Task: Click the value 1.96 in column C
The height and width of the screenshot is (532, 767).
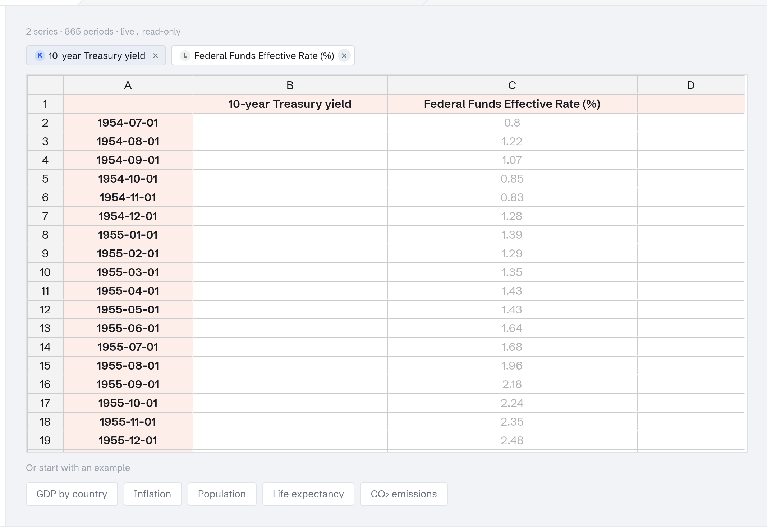Action: point(512,366)
